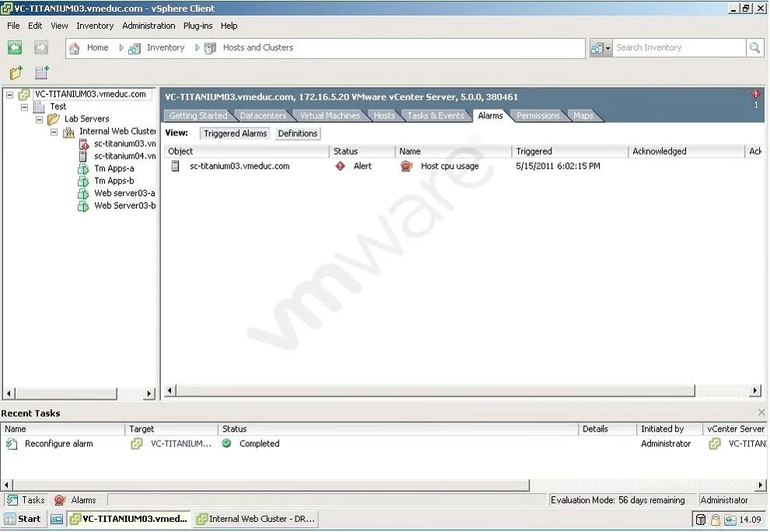Click Evaluation Mode days remaining text
Viewport: 770px width, 532px height.
tap(618, 500)
